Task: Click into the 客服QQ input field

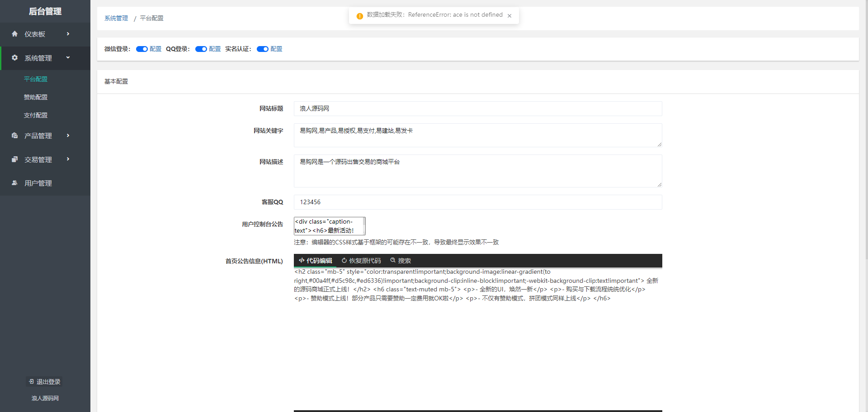Action: [x=477, y=202]
